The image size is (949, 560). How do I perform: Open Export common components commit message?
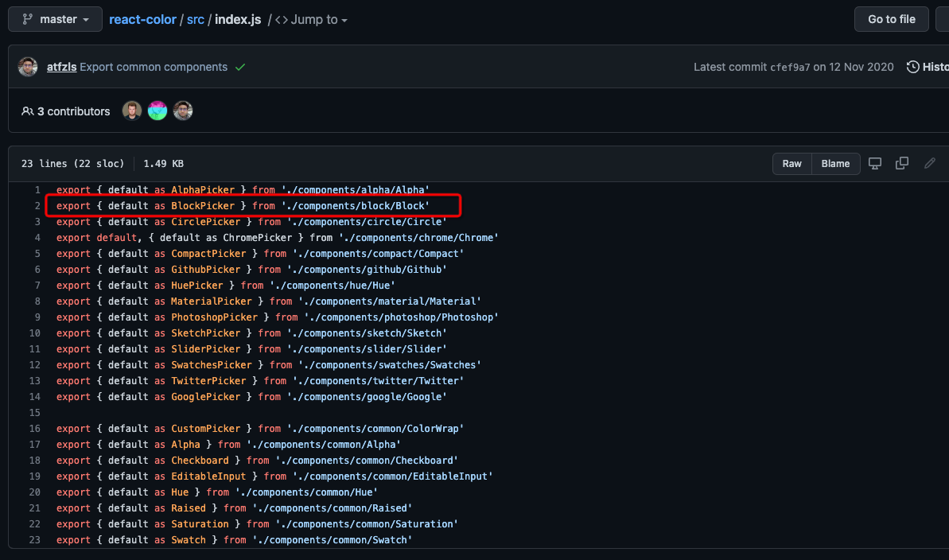(x=154, y=67)
